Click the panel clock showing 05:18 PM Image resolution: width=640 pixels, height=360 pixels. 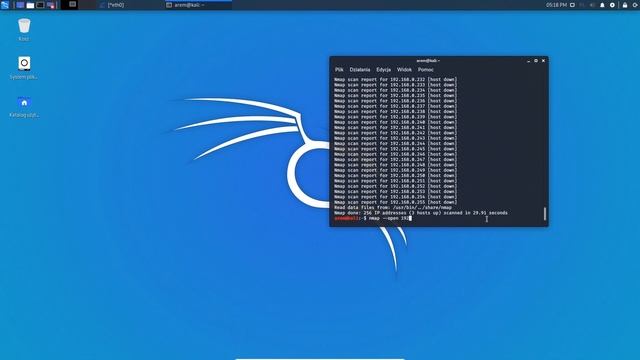pos(556,5)
